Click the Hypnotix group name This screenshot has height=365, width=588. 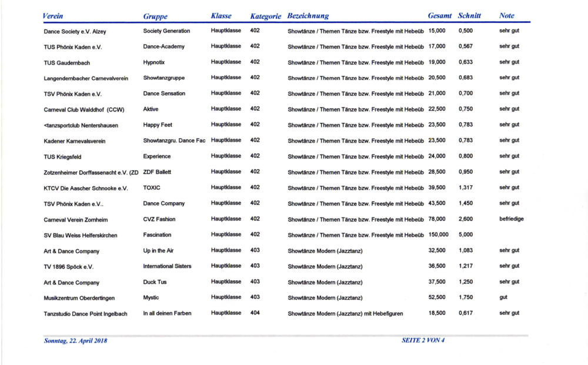click(x=153, y=62)
